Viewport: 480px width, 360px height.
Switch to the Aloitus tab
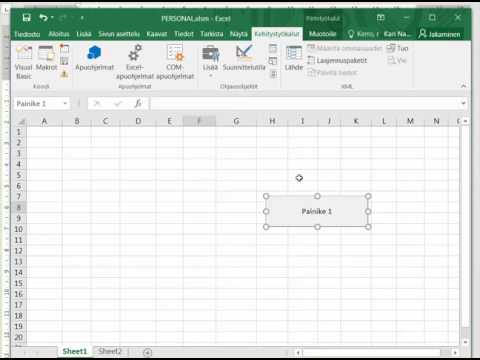pyautogui.click(x=59, y=34)
